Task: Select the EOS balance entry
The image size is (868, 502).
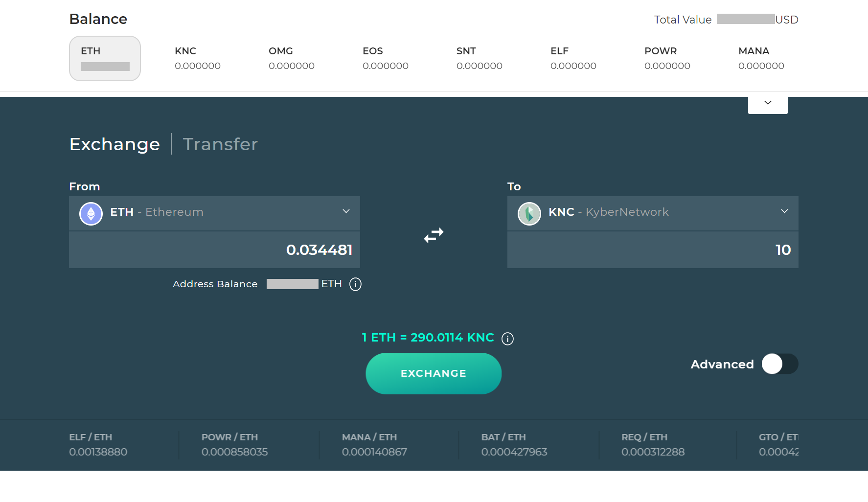Action: point(386,58)
